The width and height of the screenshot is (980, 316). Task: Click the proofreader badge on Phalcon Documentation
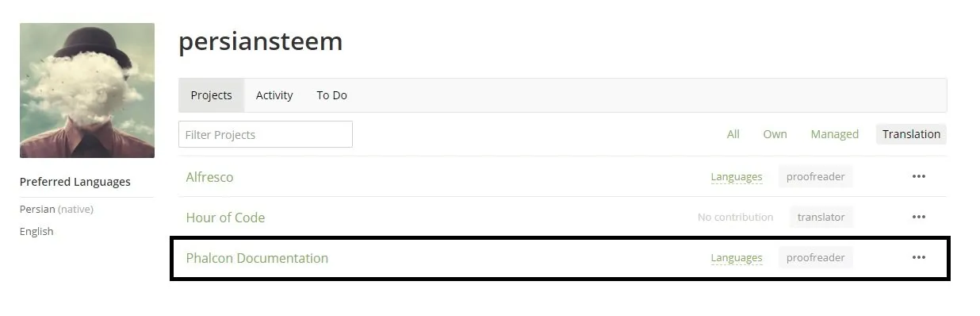815,257
